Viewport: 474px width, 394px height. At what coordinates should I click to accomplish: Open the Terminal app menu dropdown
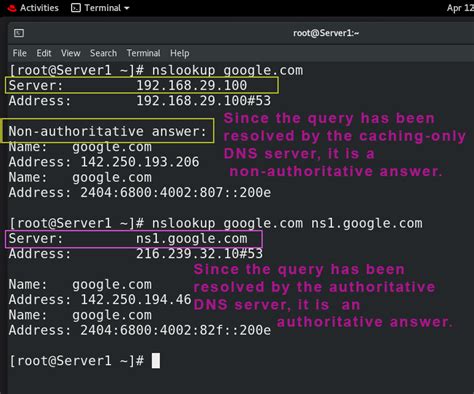pos(100,8)
